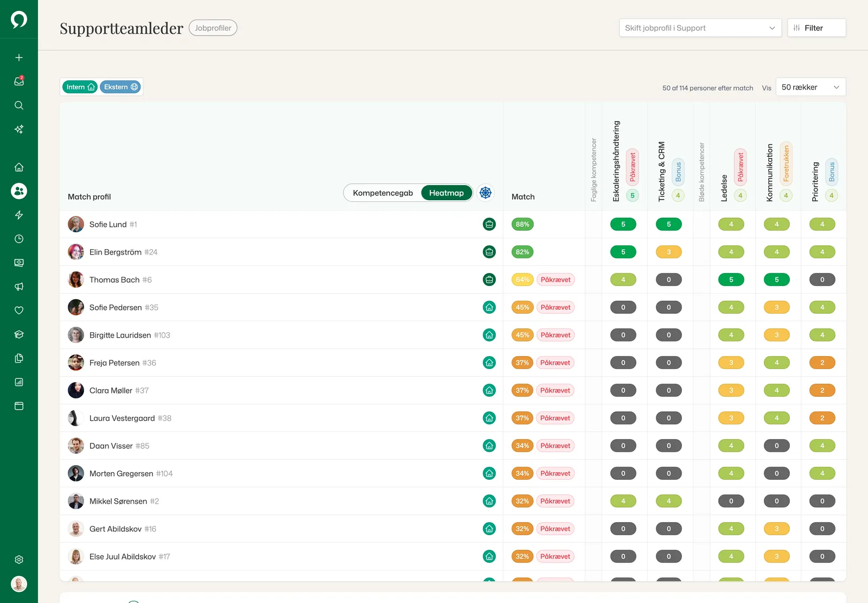Select the Heatmap view toggle

tap(446, 193)
